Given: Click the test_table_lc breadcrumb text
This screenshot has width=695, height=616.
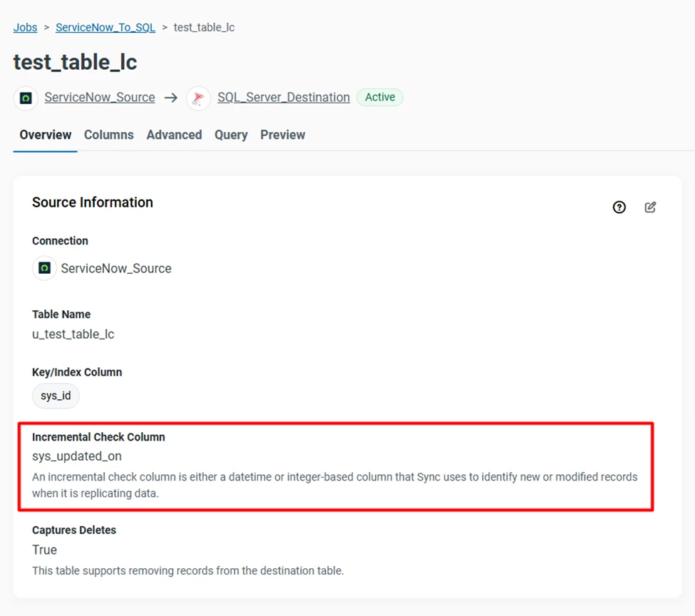Looking at the screenshot, I should pos(205,28).
